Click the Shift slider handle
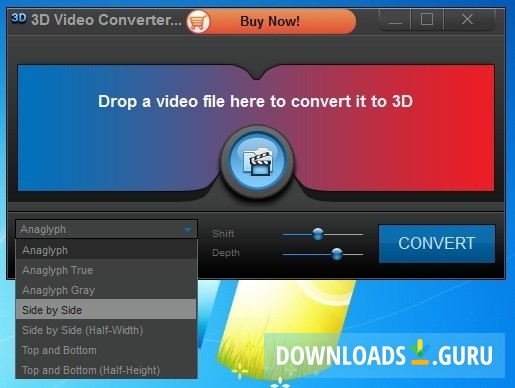 318,234
